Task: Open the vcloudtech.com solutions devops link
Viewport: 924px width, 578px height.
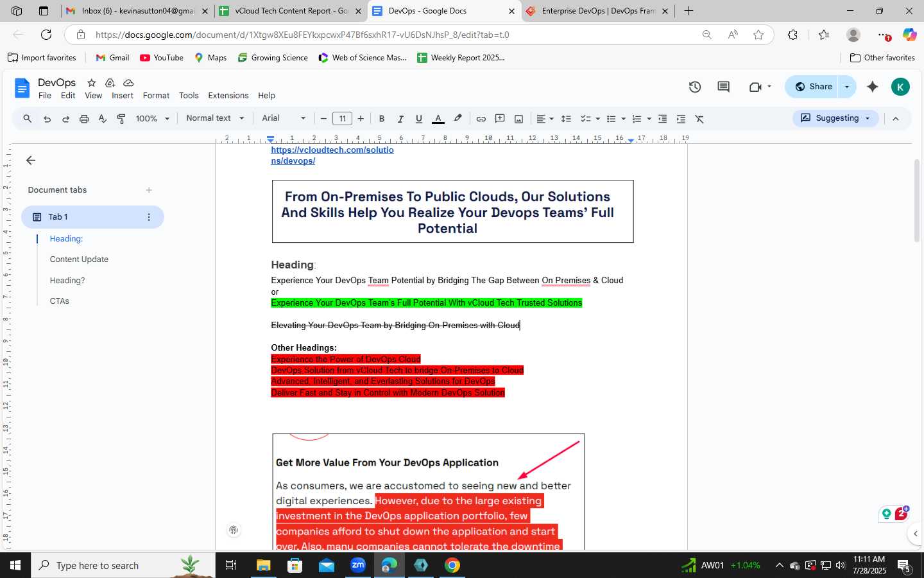Action: click(332, 155)
